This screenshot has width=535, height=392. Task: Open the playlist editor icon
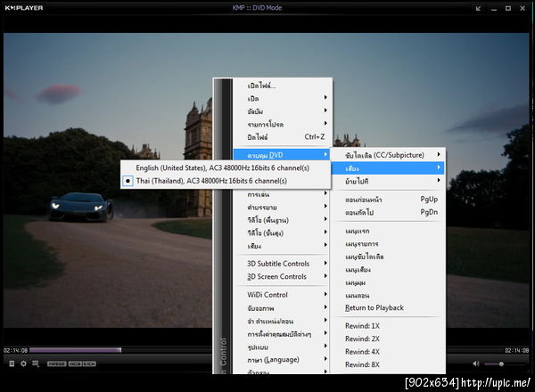[36, 363]
